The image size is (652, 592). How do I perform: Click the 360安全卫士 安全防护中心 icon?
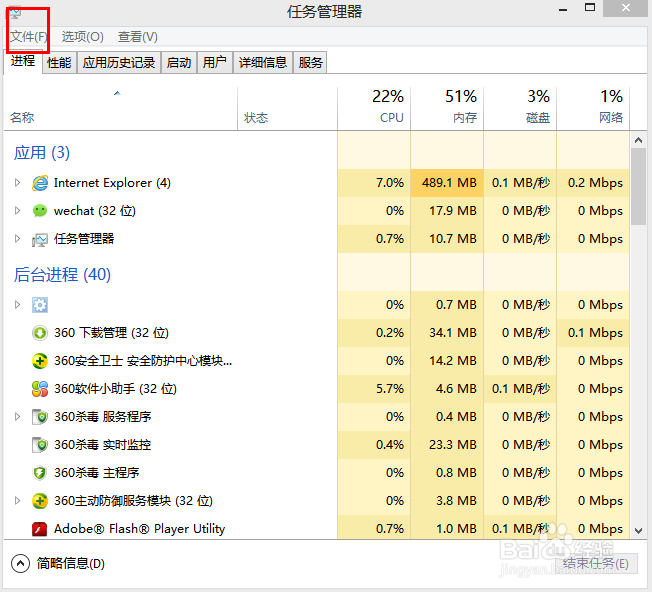coord(40,361)
